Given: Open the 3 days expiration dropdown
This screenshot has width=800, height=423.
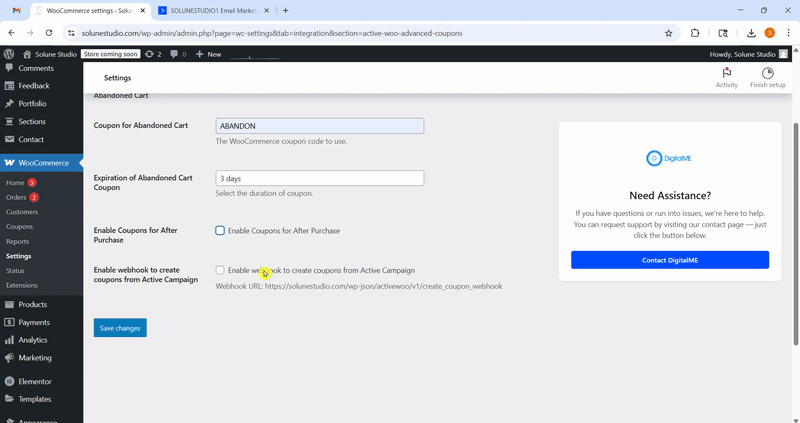Looking at the screenshot, I should tap(320, 178).
